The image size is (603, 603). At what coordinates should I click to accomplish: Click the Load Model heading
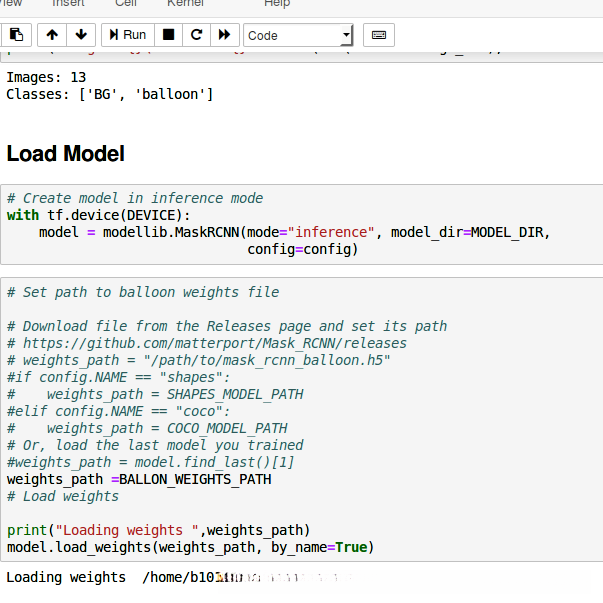(x=66, y=154)
